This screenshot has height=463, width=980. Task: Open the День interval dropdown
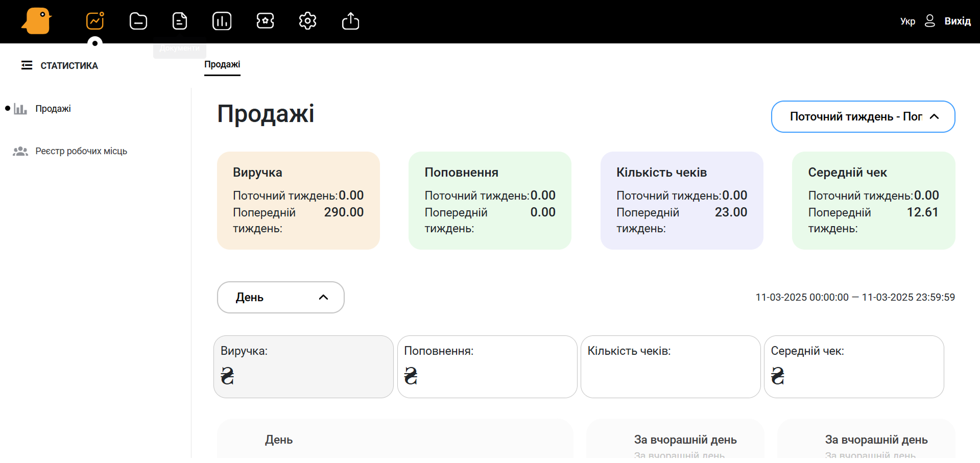[x=280, y=298]
